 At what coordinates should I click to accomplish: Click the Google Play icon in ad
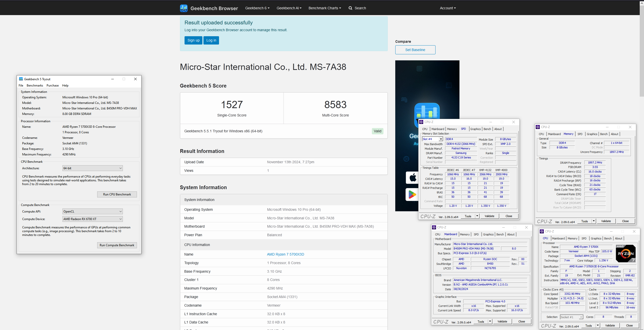pyautogui.click(x=412, y=194)
